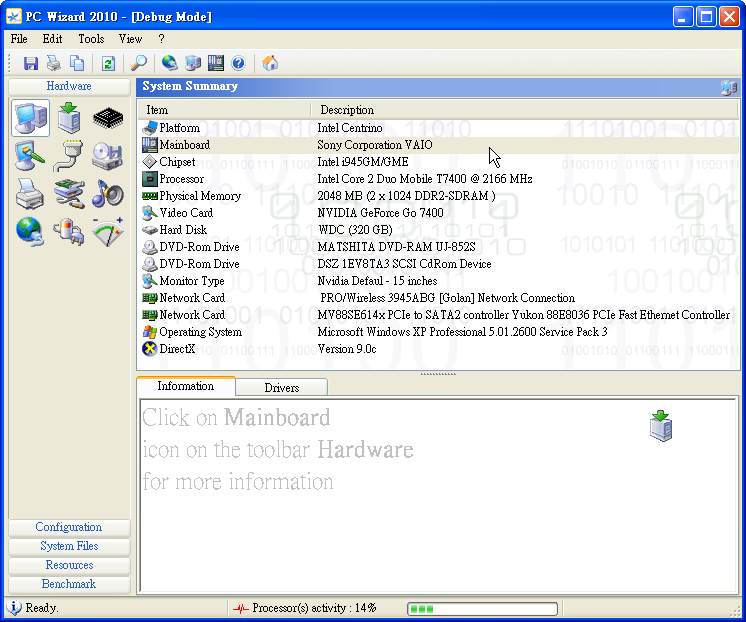Screen dimensions: 746x622
Task: Select the Platform row
Action: point(439,128)
